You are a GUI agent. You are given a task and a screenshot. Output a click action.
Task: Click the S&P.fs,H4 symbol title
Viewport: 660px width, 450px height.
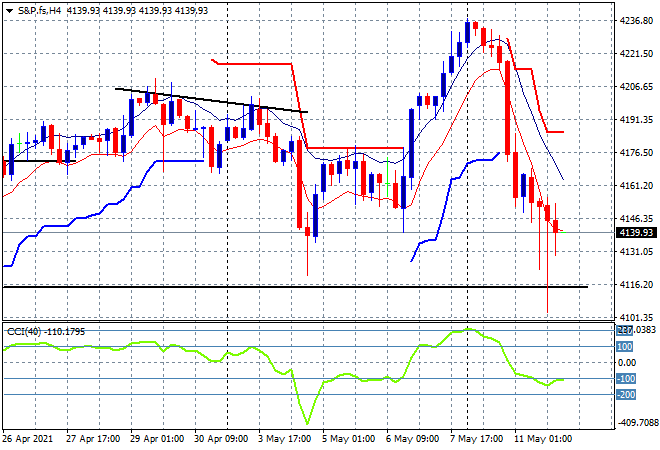point(40,11)
